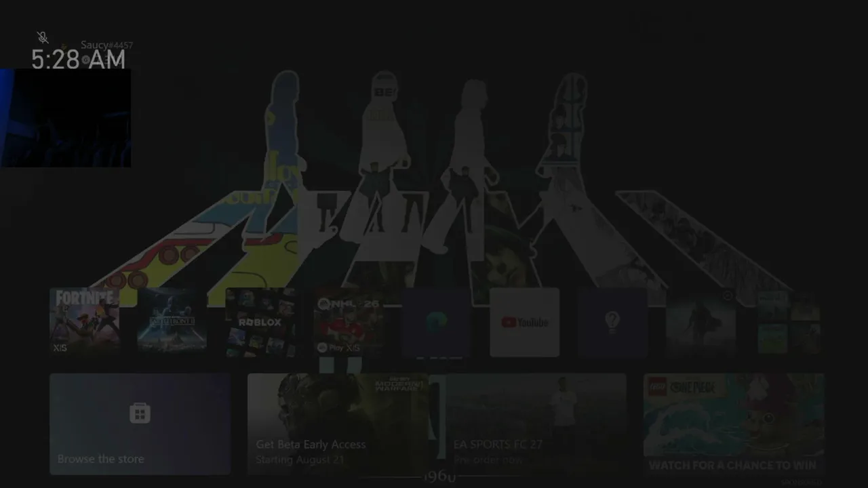Open the EA SPORTS FC 27 card
The width and height of the screenshot is (868, 488).
click(536, 424)
